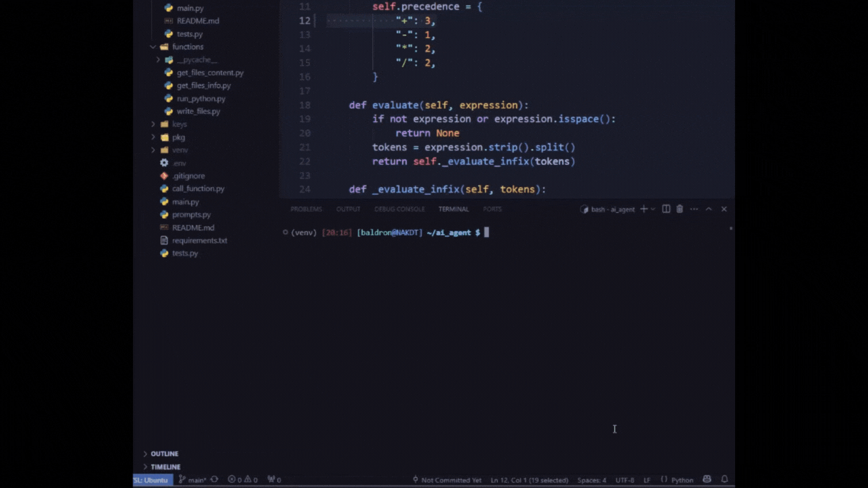The image size is (868, 488).
Task: Open requirements.txt file
Action: tap(199, 240)
